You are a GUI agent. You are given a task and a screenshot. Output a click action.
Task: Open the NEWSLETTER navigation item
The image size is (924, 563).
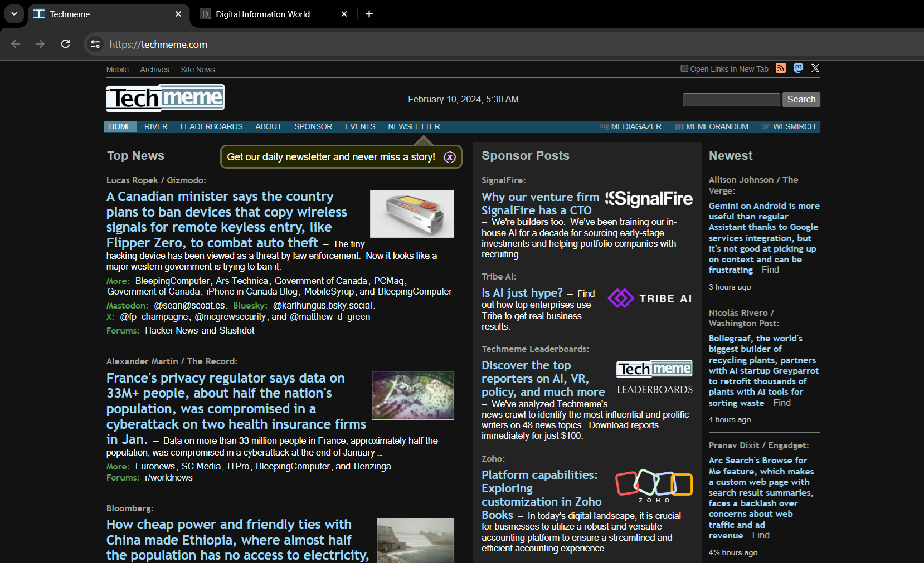click(x=414, y=127)
